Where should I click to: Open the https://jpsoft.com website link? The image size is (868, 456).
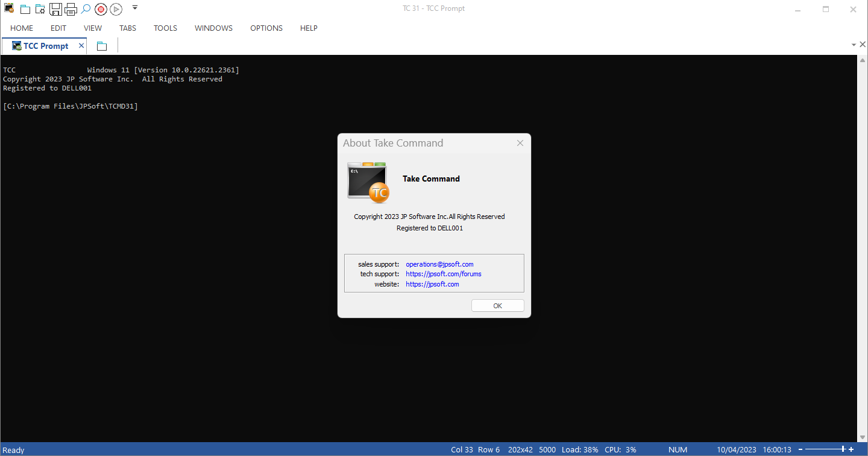(432, 284)
